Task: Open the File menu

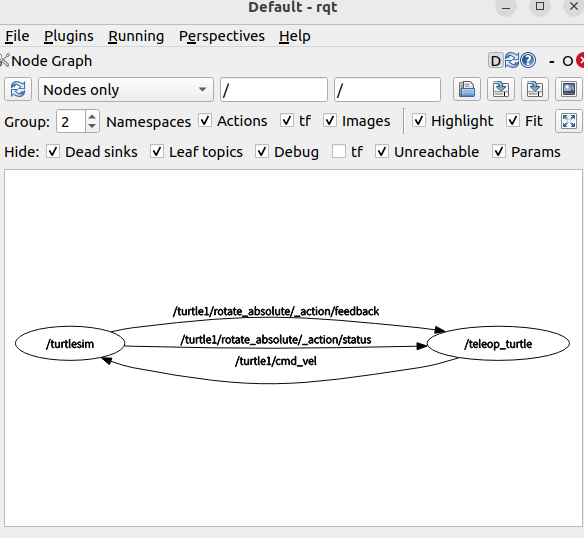Action: tap(17, 36)
